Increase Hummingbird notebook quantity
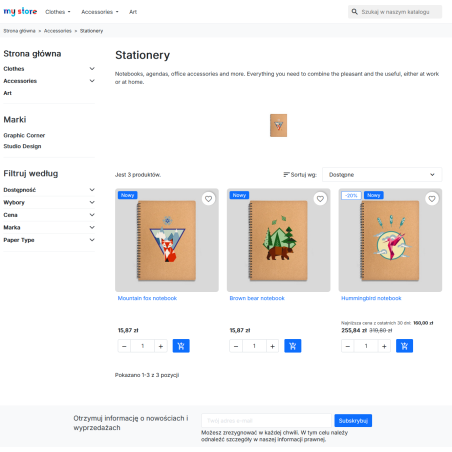This screenshot has height=452, width=452. tap(384, 346)
